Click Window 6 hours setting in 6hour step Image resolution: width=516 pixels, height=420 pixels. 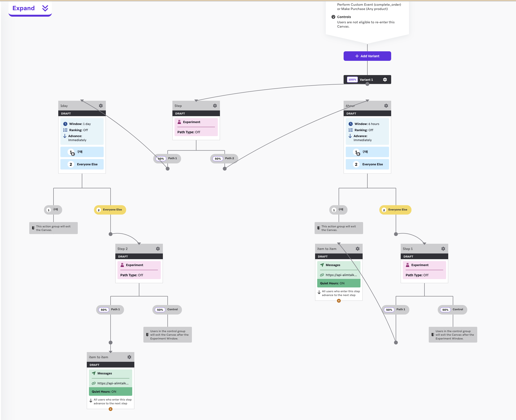367,124
